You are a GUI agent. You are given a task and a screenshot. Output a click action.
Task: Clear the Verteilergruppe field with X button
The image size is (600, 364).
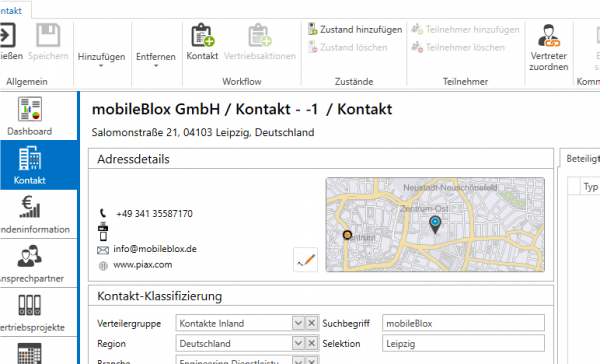click(x=311, y=323)
